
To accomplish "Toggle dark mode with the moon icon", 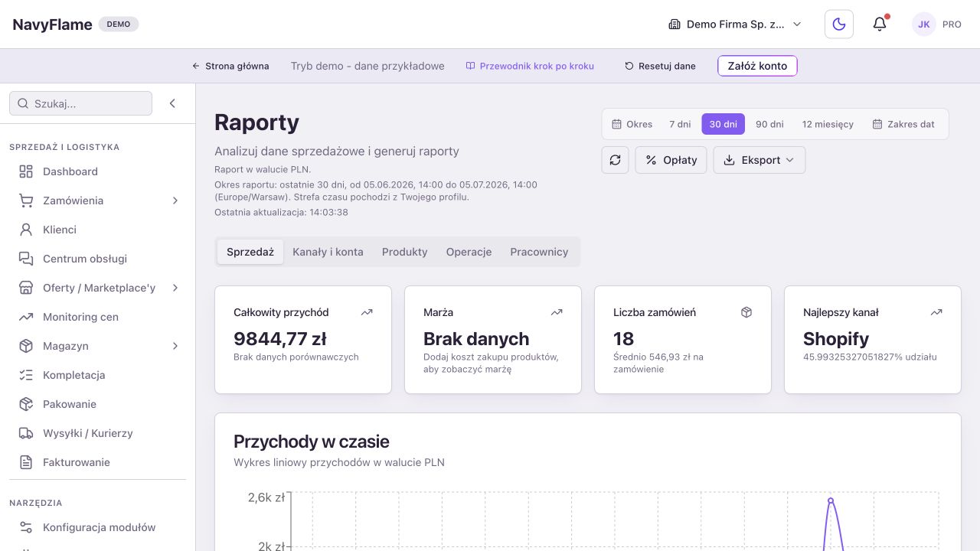I will pos(839,24).
